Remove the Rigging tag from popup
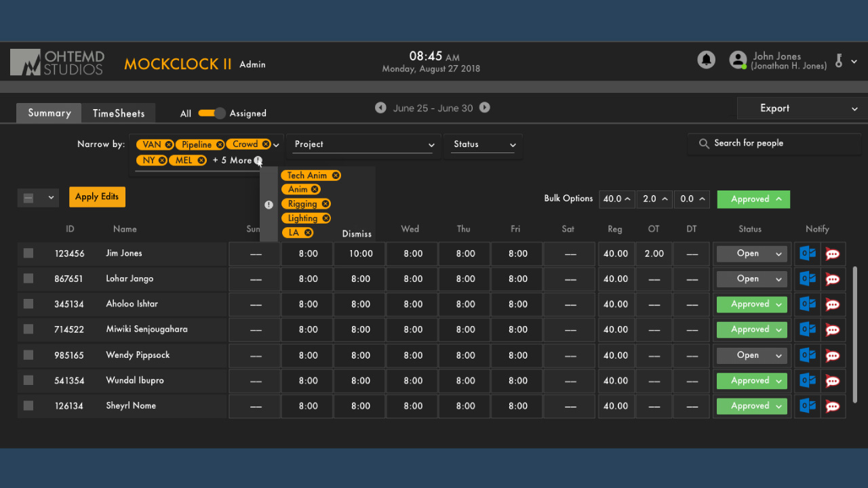Screen dimensions: 868x488 tap(325, 204)
